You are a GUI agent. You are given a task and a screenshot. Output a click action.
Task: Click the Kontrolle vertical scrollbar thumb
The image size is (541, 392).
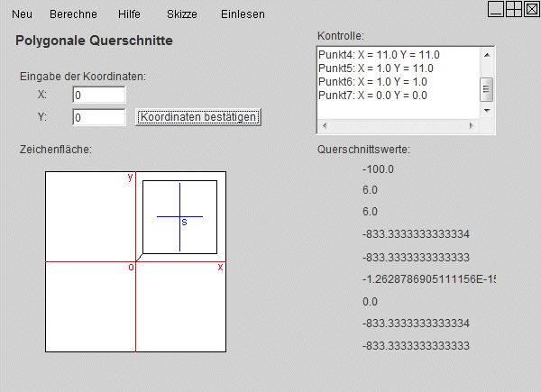point(487,88)
